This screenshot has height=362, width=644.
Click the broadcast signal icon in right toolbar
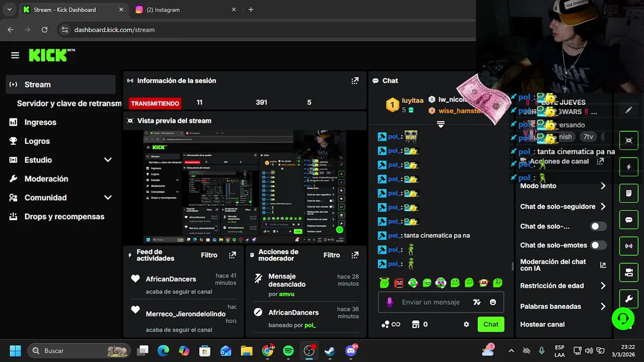click(x=629, y=246)
